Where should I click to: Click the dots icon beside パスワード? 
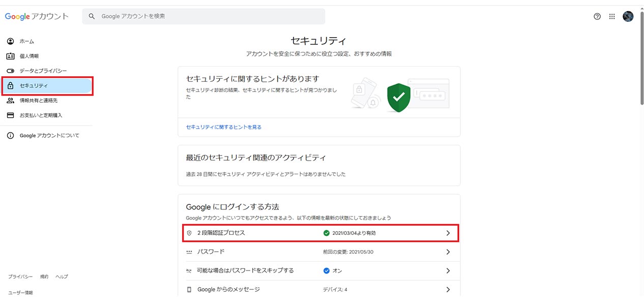(x=189, y=252)
